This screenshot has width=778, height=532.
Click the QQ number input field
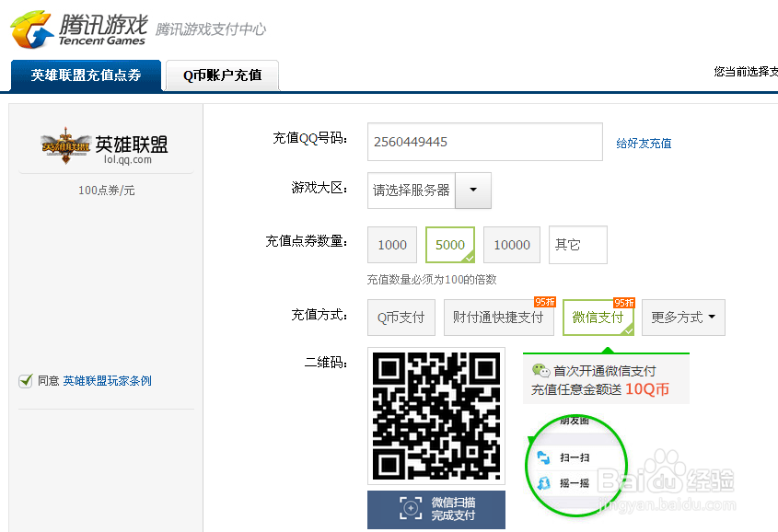(484, 142)
